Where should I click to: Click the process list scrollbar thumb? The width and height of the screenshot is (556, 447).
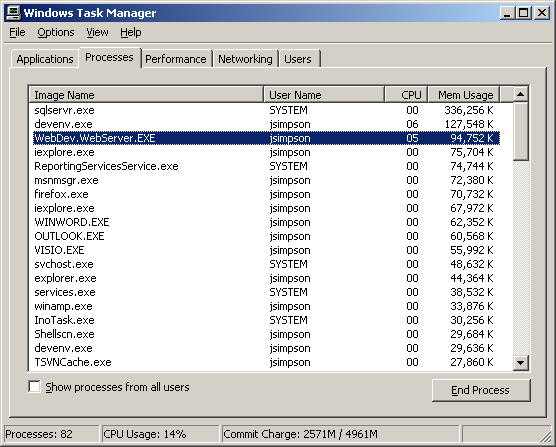521,131
